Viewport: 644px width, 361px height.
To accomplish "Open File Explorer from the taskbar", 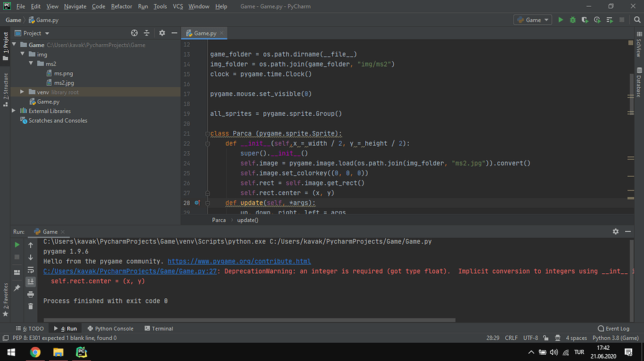I will (x=58, y=352).
